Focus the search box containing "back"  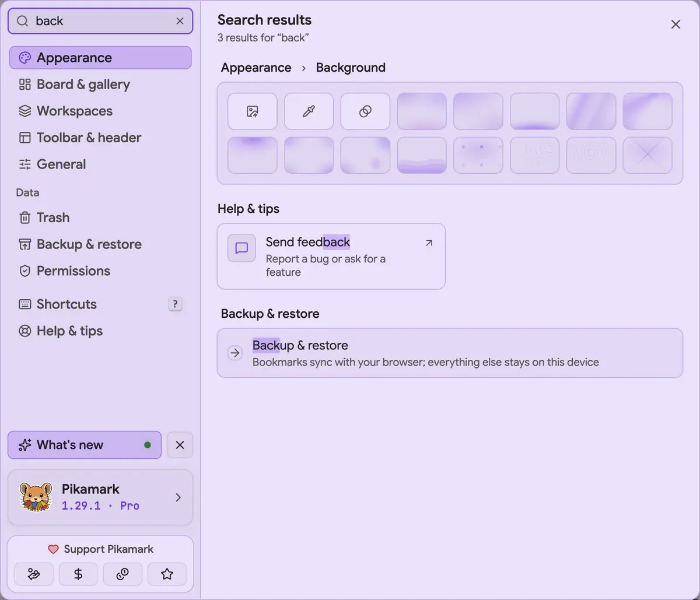(100, 21)
